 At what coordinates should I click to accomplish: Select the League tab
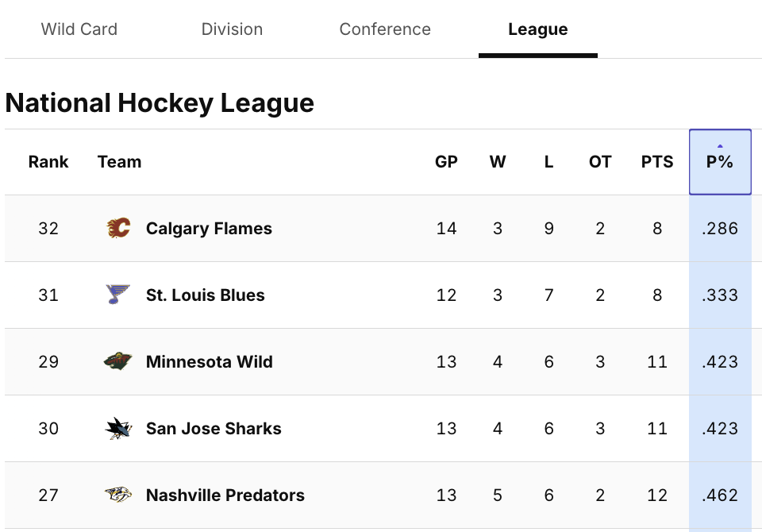[537, 29]
